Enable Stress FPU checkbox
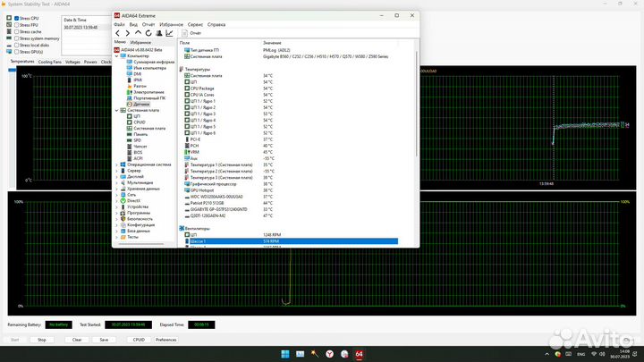Viewport: 644px width, 362px height. click(16, 25)
